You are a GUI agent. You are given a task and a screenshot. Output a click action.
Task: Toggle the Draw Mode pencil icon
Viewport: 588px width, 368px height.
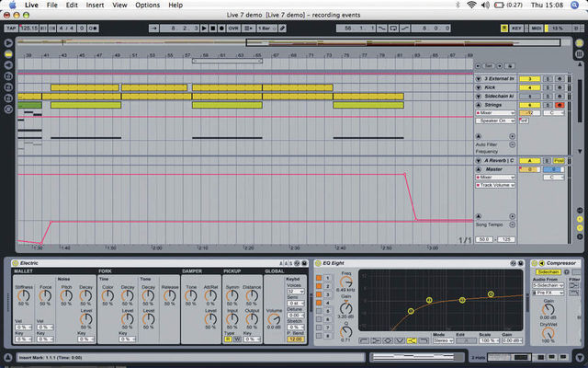(282, 29)
